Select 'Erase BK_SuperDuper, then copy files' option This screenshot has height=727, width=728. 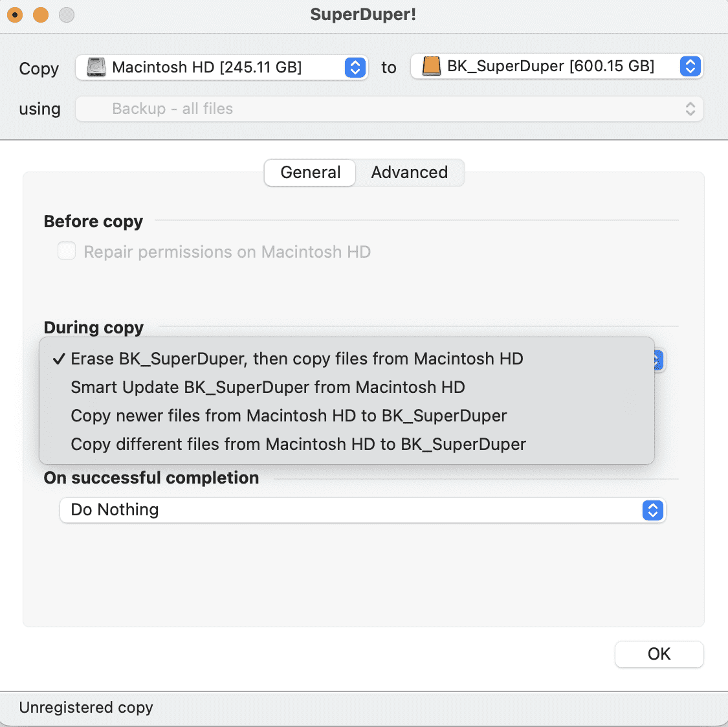pyautogui.click(x=347, y=359)
